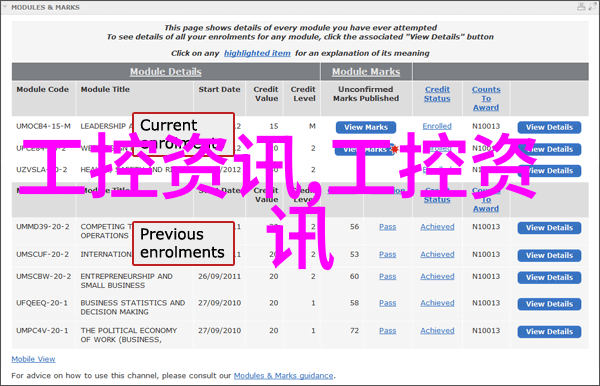600x386 pixels.
Task: Click the Module Details header link
Action: coord(165,72)
